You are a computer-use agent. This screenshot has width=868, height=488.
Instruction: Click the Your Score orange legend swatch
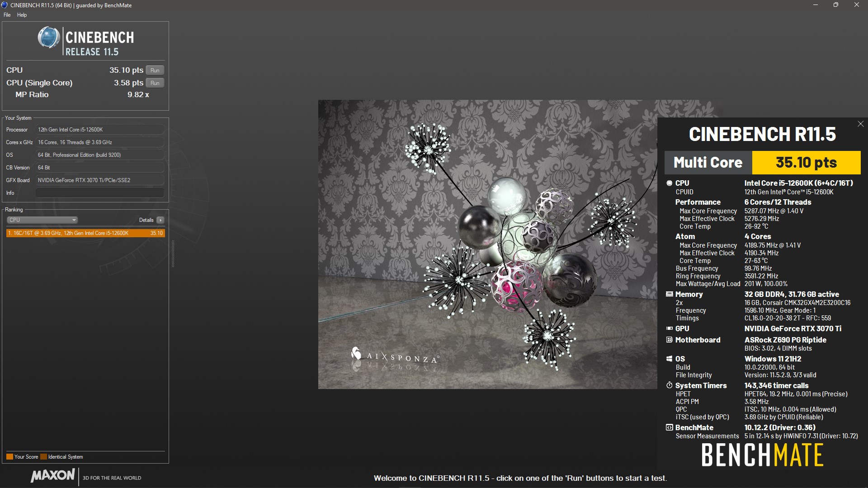(x=9, y=457)
